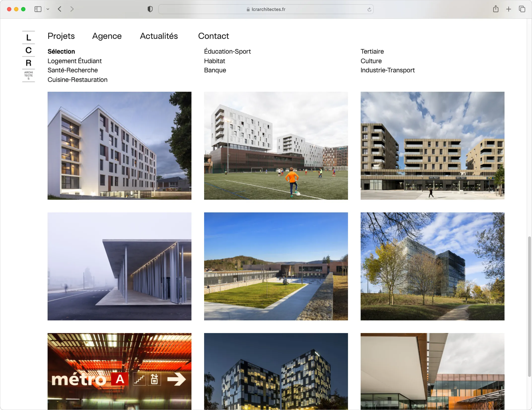Image resolution: width=532 pixels, height=410 pixels.
Task: Reload the page with the refresh icon
Action: click(369, 9)
